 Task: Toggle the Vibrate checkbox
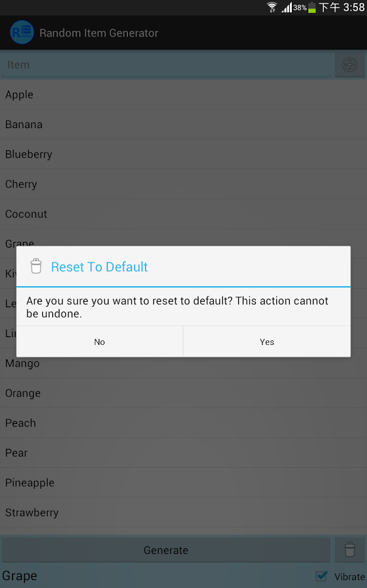322,576
